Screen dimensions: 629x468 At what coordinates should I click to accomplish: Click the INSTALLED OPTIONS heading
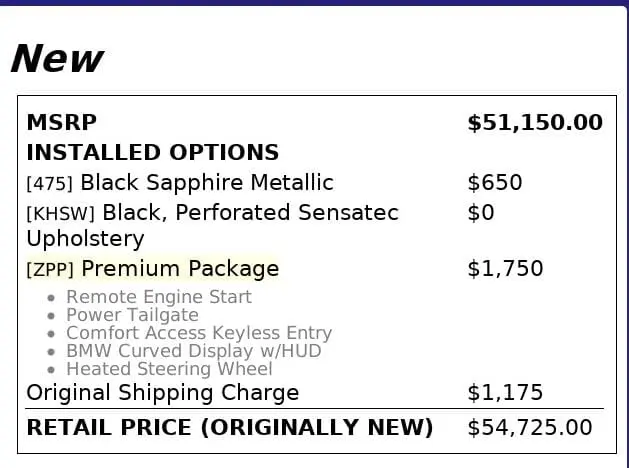pos(152,153)
